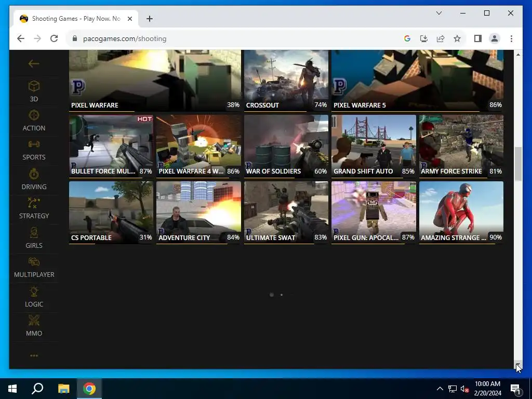Select the Multiplayer gamepad icon
This screenshot has height=399, width=532.
(34, 262)
